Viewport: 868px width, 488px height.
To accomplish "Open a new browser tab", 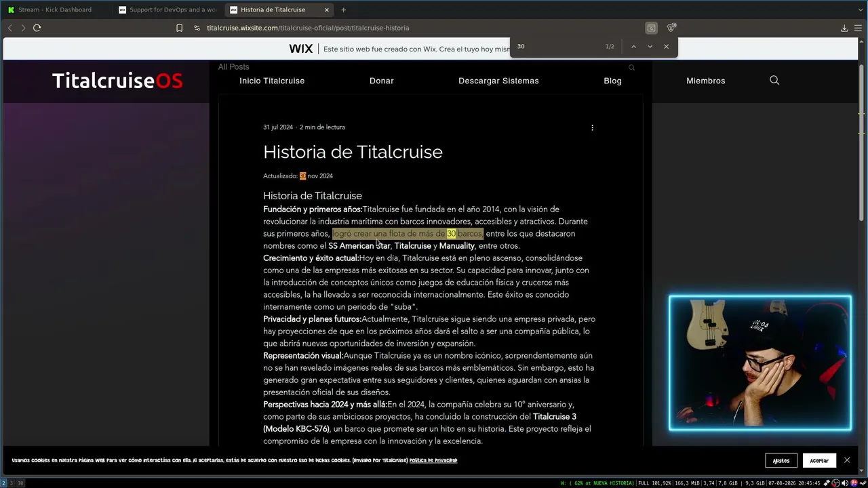I will [343, 9].
